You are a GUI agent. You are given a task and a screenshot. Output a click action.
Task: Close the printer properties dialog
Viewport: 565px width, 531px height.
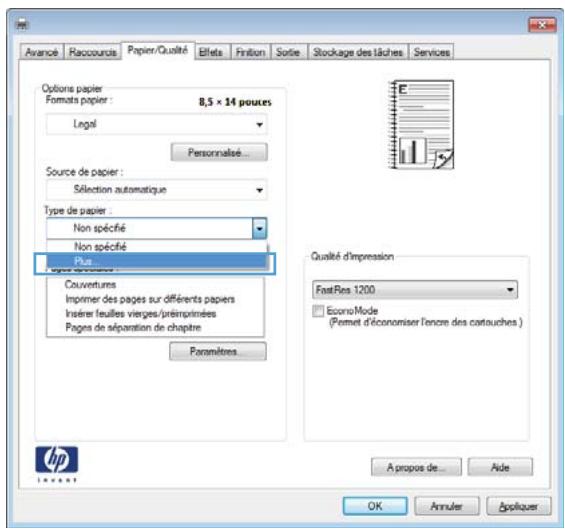point(542,25)
